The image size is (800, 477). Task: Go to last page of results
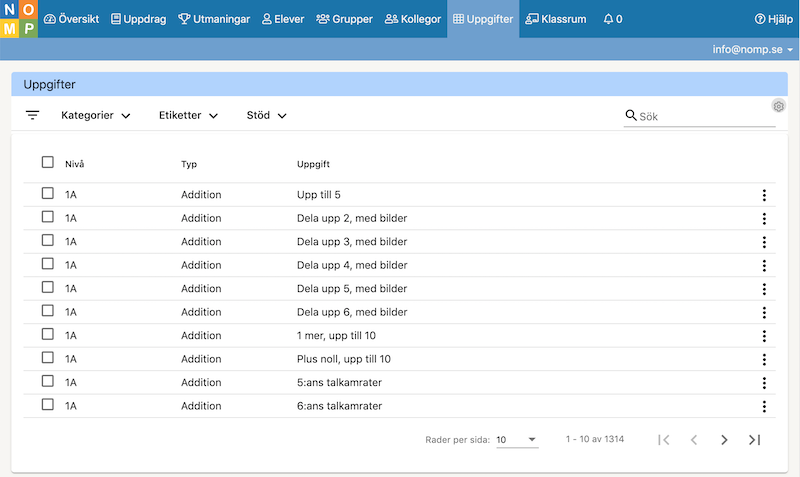tap(755, 440)
